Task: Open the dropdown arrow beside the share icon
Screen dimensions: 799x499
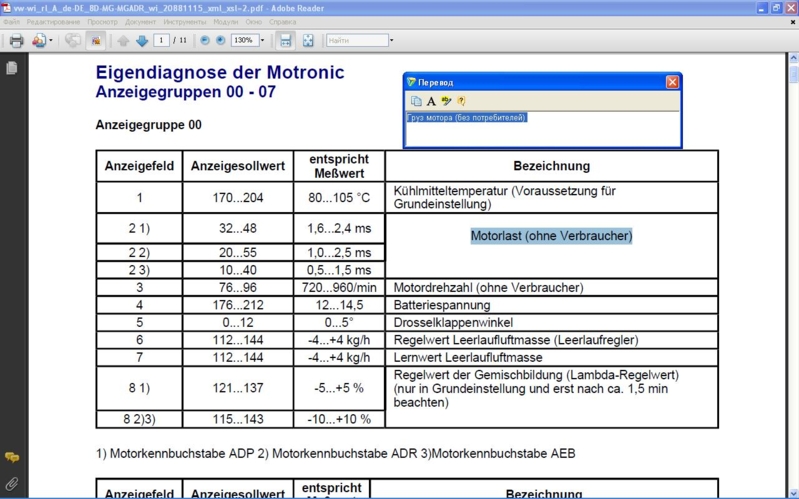Action: [51, 41]
